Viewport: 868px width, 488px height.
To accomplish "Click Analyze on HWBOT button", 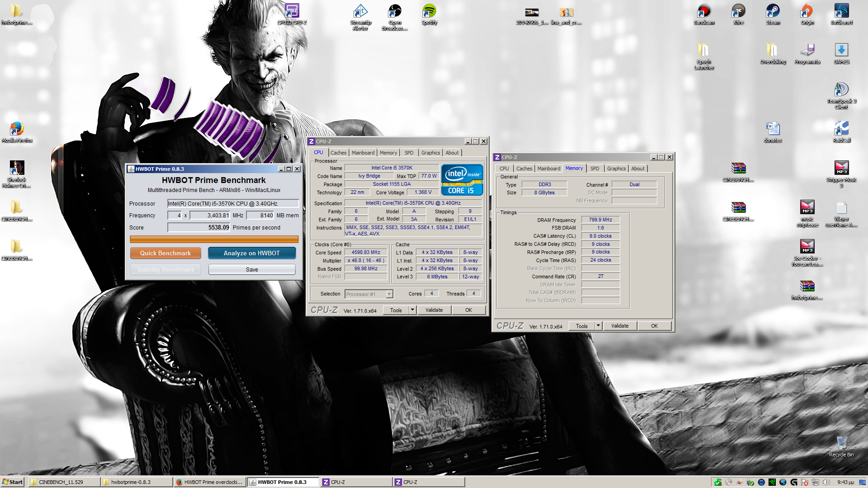I will tap(252, 253).
